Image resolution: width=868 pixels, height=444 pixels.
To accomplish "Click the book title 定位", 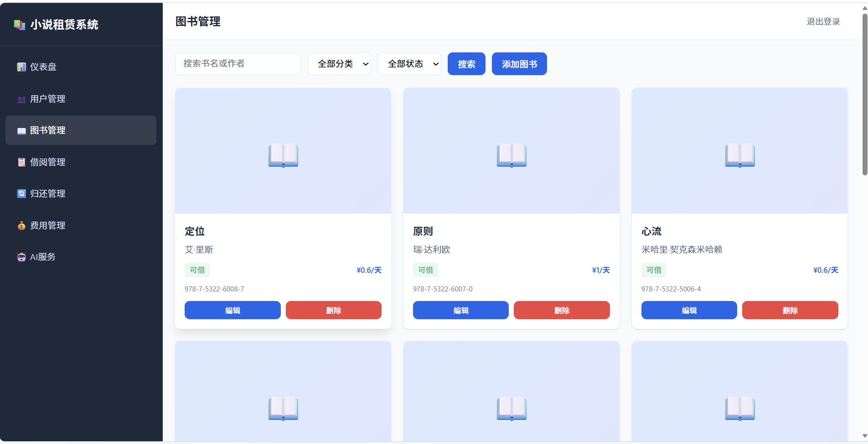I will click(195, 231).
